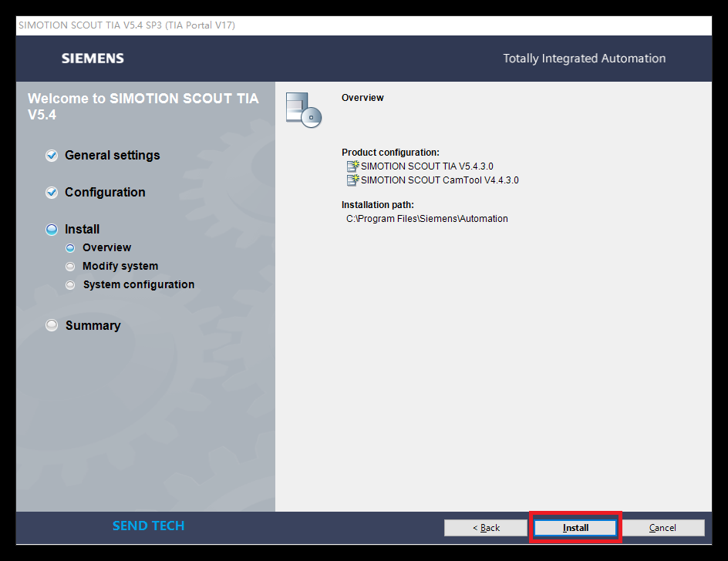Screen dimensions: 728x561
Task: Click the Install step progress circle
Action: pos(51,229)
